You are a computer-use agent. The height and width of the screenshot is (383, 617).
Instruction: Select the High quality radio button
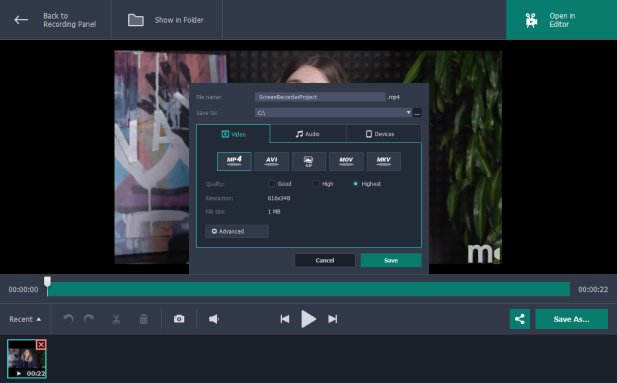pyautogui.click(x=316, y=184)
